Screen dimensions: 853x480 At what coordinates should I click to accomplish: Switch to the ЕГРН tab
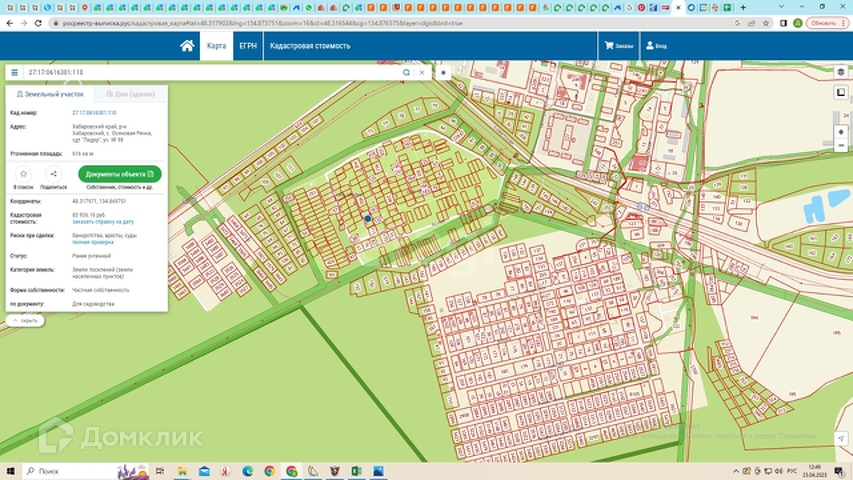pos(248,46)
